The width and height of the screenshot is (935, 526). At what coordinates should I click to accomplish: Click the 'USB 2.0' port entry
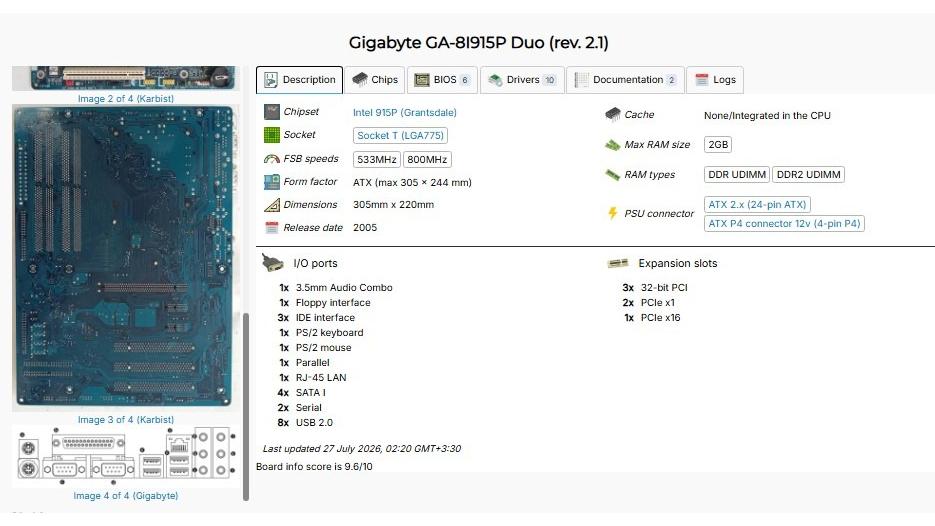coord(314,422)
